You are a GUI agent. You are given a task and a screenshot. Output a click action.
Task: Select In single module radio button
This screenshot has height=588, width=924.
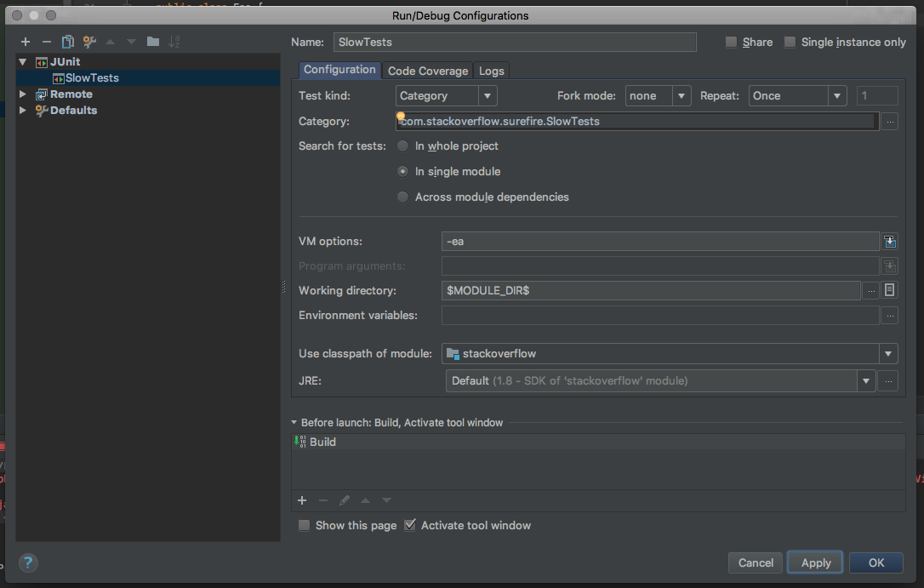coord(402,171)
